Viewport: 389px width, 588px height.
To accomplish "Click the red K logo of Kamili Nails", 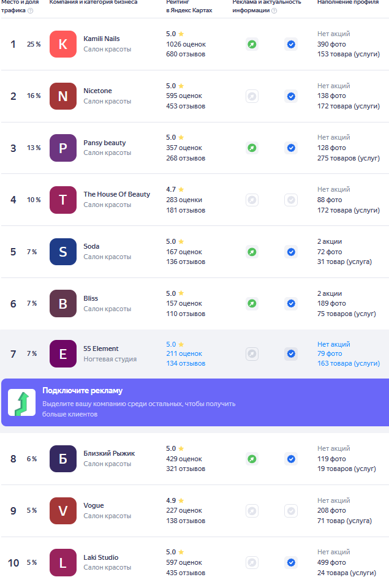I will [63, 44].
